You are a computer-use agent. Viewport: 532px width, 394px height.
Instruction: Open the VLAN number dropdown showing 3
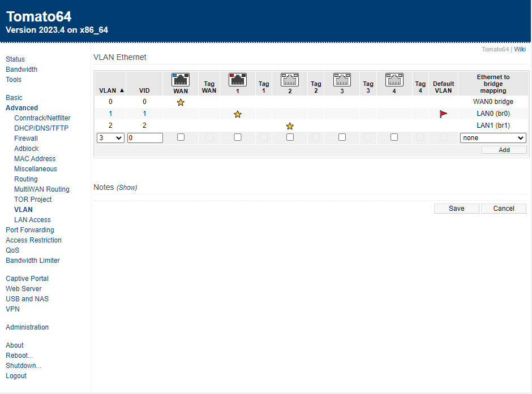click(x=110, y=138)
